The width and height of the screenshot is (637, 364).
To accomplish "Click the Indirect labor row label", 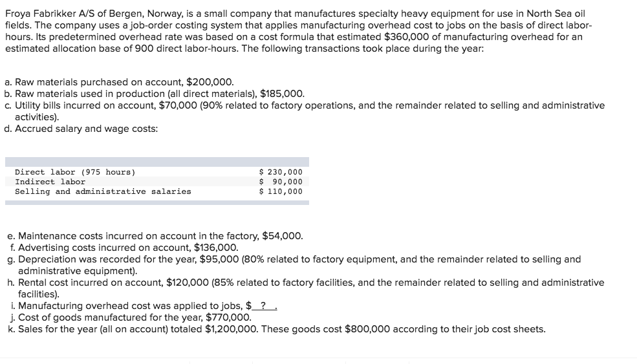I will click(50, 182).
